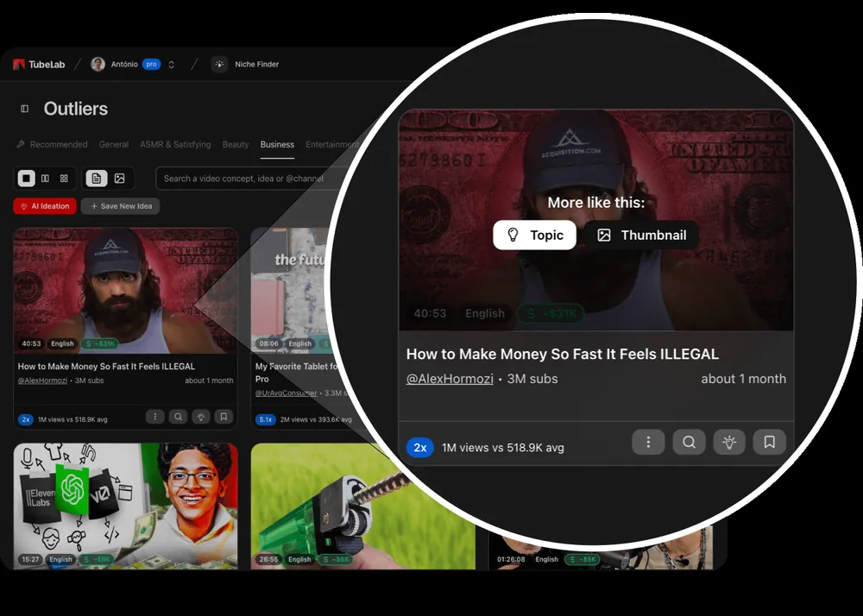863x616 pixels.
Task: Click the 15:27 duration badge
Action: coord(31,559)
